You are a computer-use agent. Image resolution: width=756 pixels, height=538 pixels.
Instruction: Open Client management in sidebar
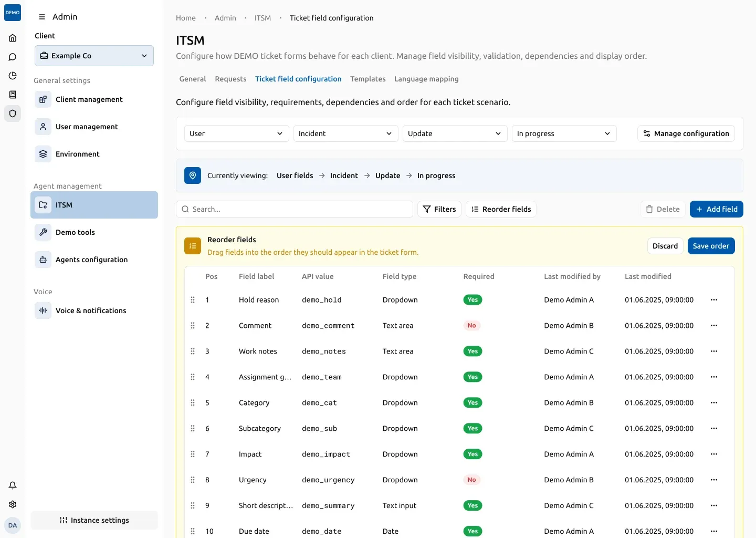pos(94,99)
